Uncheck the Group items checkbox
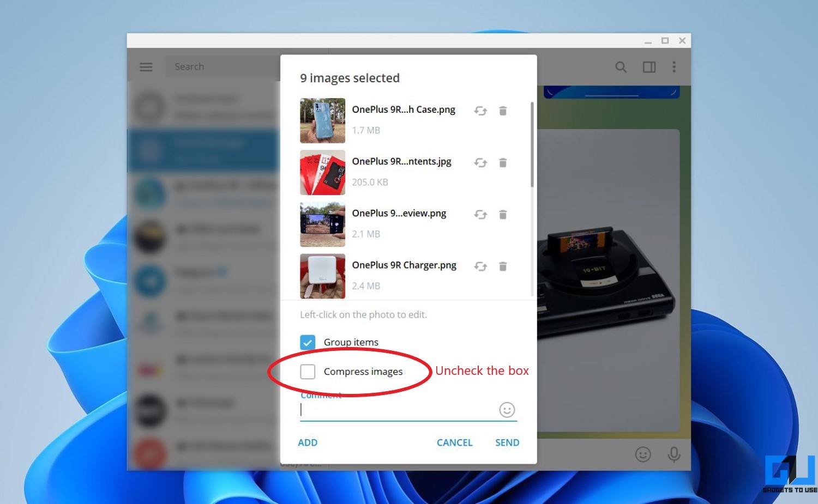The height and width of the screenshot is (504, 818). (308, 342)
